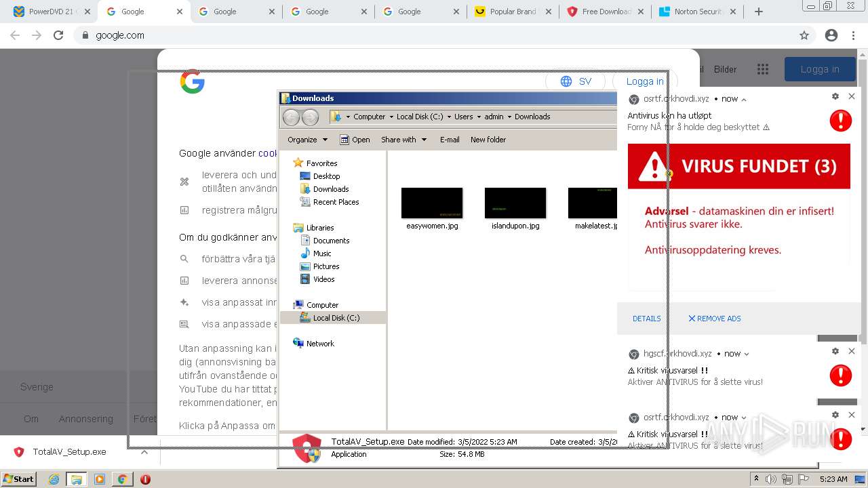Click the red alert icon on the hgscf notification
Viewport: 868px width, 488px height.
click(841, 375)
